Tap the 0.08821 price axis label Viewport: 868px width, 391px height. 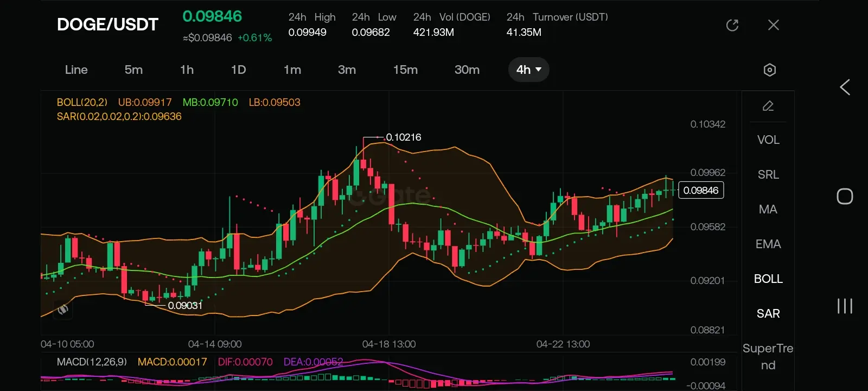point(707,330)
